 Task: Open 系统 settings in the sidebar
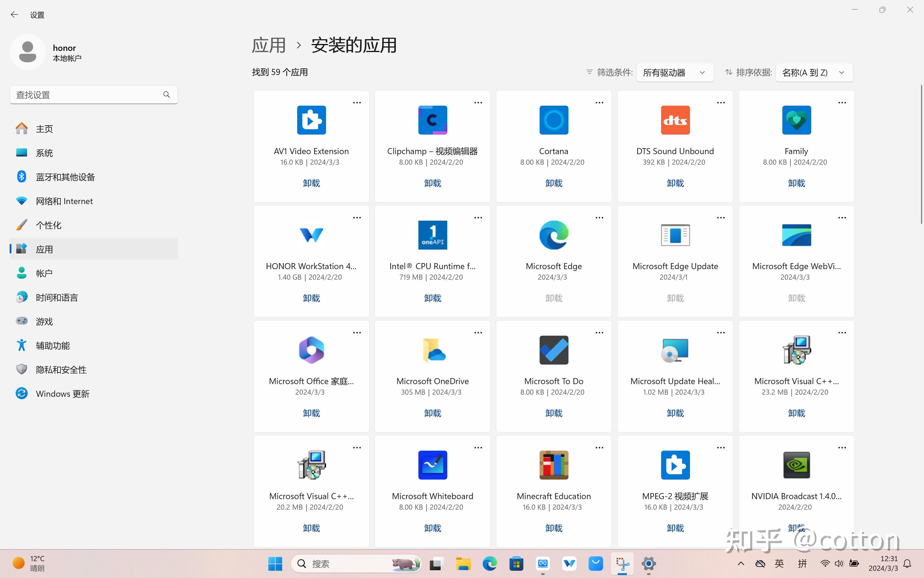[94, 153]
